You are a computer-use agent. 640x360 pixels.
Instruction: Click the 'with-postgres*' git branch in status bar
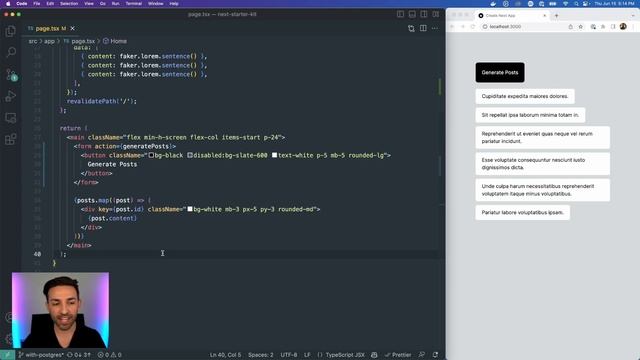[x=41, y=355]
